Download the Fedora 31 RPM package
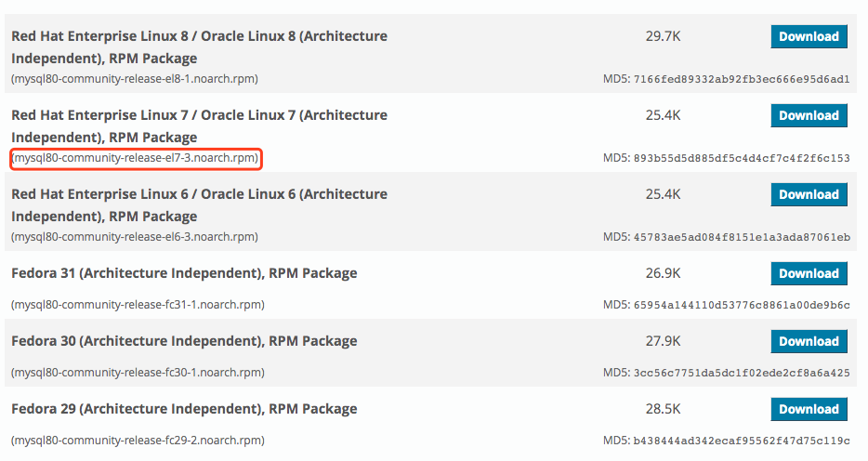The width and height of the screenshot is (868, 461). (809, 274)
